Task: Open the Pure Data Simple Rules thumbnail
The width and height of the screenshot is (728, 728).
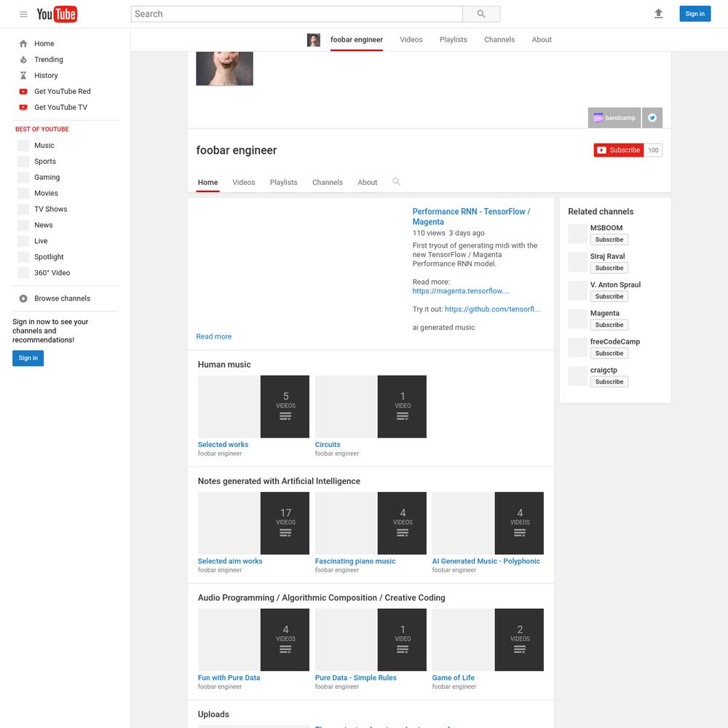Action: [x=371, y=640]
